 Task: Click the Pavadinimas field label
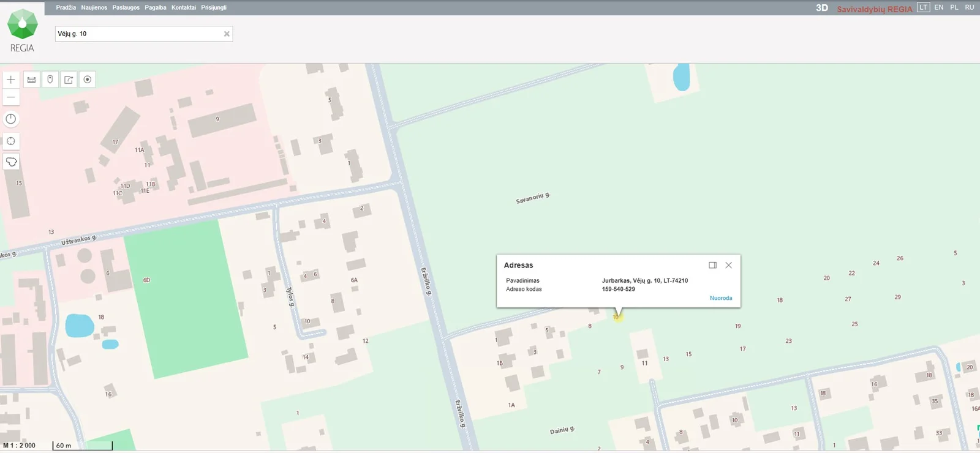[522, 280]
